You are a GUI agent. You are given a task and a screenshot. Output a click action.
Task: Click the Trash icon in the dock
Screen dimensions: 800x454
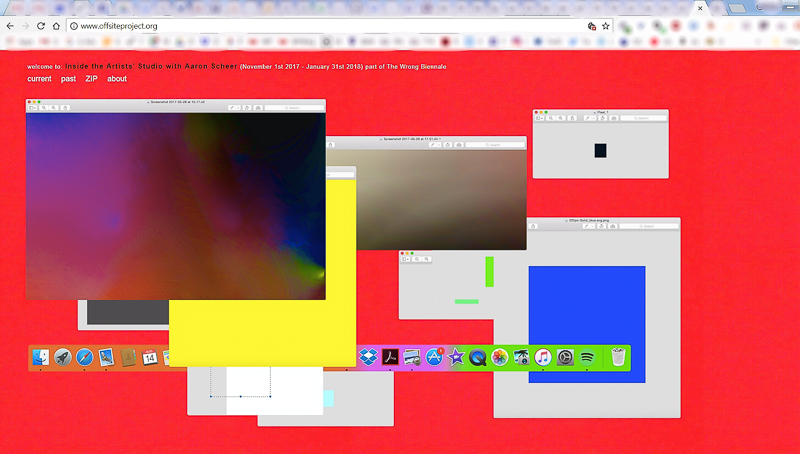(619, 357)
